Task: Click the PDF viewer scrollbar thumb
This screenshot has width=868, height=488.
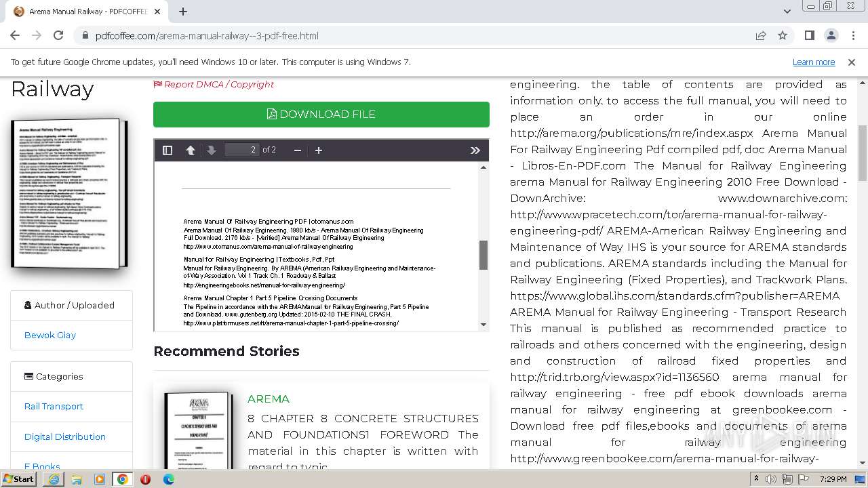Action: 484,256
